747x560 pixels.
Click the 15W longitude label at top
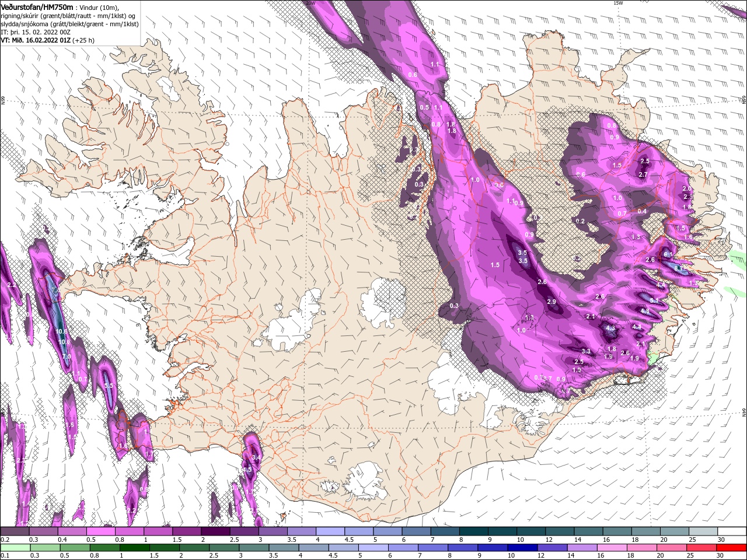[x=618, y=3]
